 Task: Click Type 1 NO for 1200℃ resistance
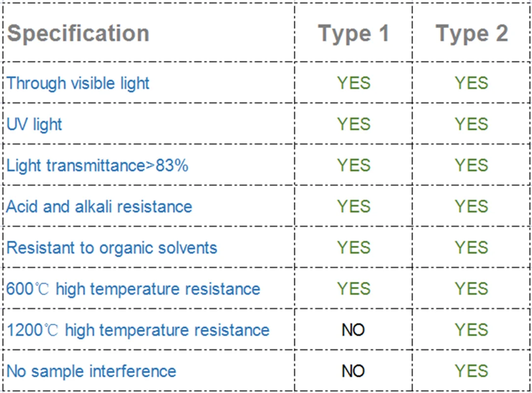coord(353,330)
